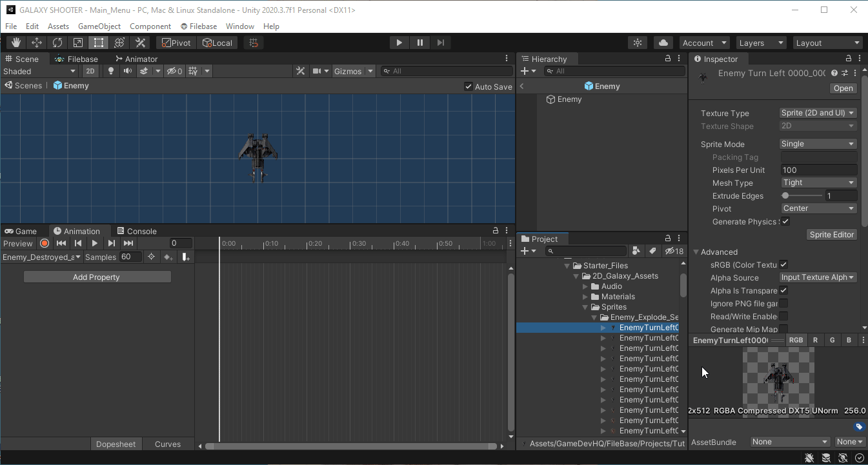Toggle Alpha Is Transparency checkbox
This screenshot has height=465, width=868.
coord(783,290)
